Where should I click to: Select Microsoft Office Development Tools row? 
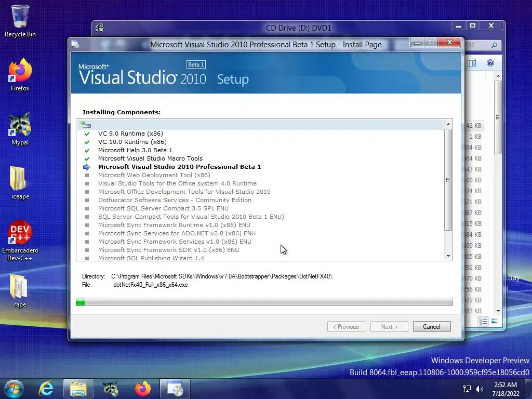tap(260, 192)
